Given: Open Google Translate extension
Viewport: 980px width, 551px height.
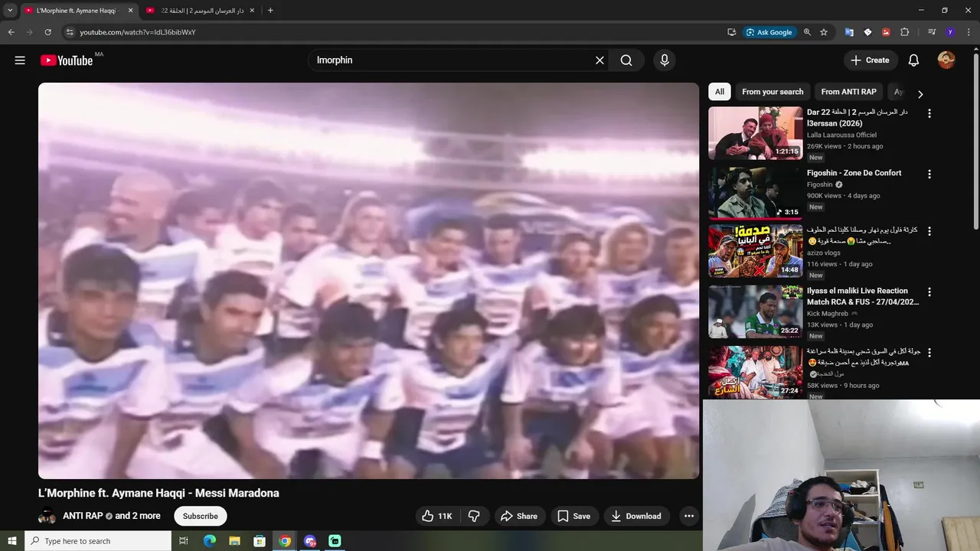Looking at the screenshot, I should pos(849,32).
